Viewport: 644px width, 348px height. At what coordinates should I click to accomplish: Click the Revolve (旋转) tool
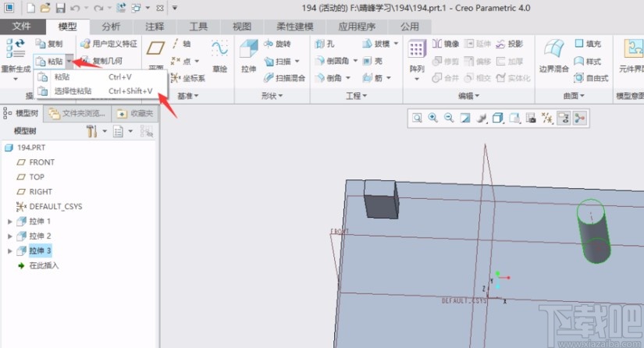[x=277, y=44]
